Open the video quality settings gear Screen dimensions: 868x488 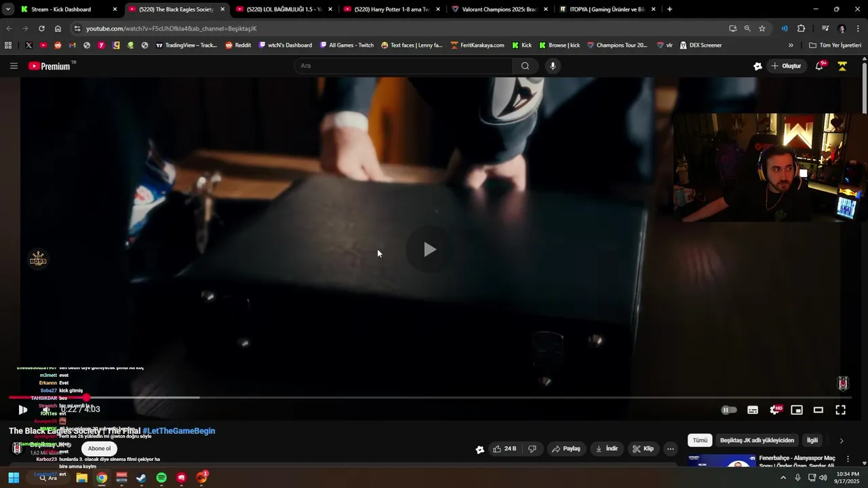coord(776,409)
